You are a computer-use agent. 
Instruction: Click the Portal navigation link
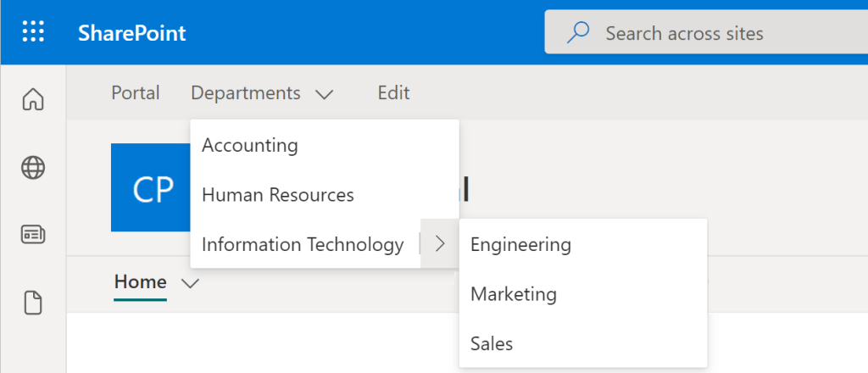pos(136,93)
